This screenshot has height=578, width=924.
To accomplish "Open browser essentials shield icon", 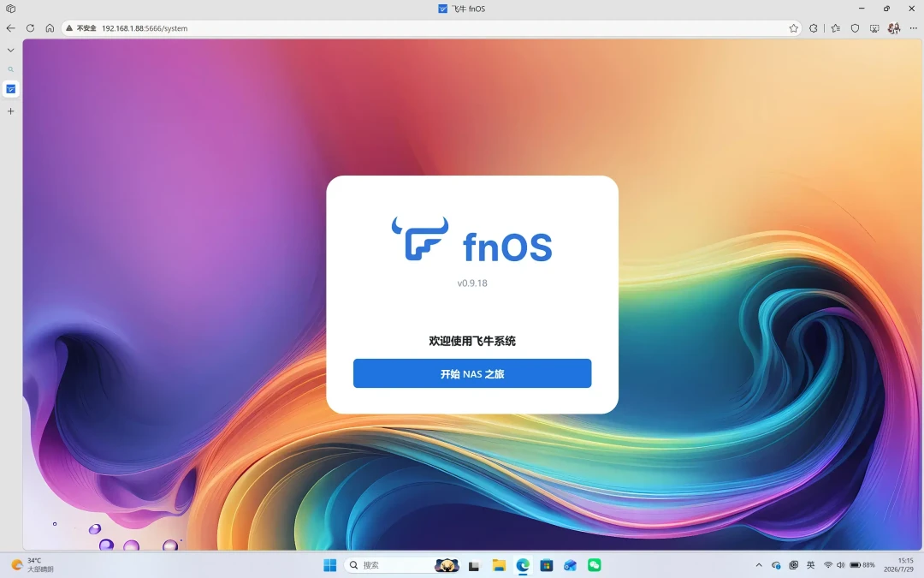I will click(x=855, y=27).
